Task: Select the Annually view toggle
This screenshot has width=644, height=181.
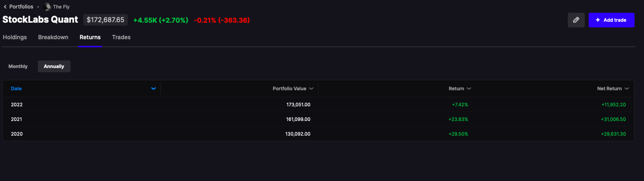Action: [54, 67]
